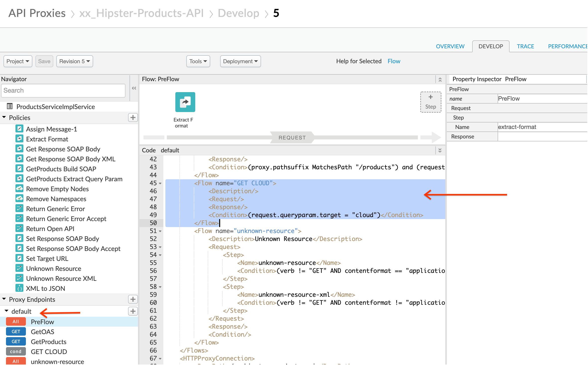Click the extract-format Name value field

pyautogui.click(x=542, y=127)
